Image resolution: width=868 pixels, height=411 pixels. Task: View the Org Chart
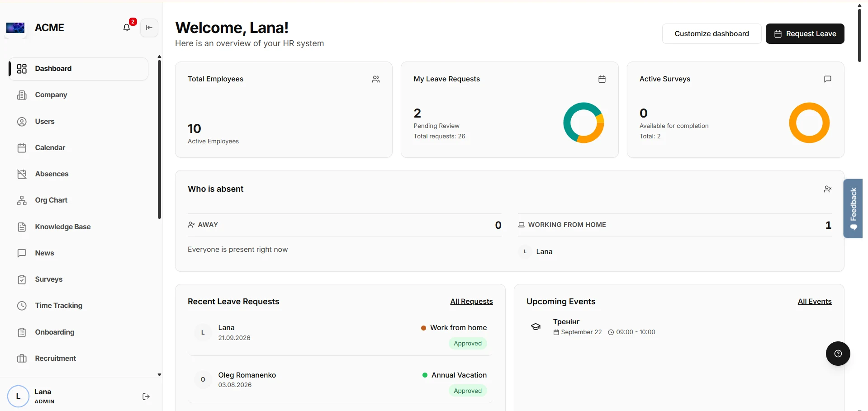tap(79, 200)
